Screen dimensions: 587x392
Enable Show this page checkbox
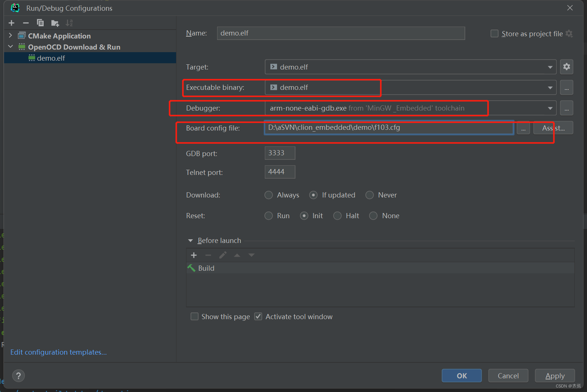(x=194, y=317)
